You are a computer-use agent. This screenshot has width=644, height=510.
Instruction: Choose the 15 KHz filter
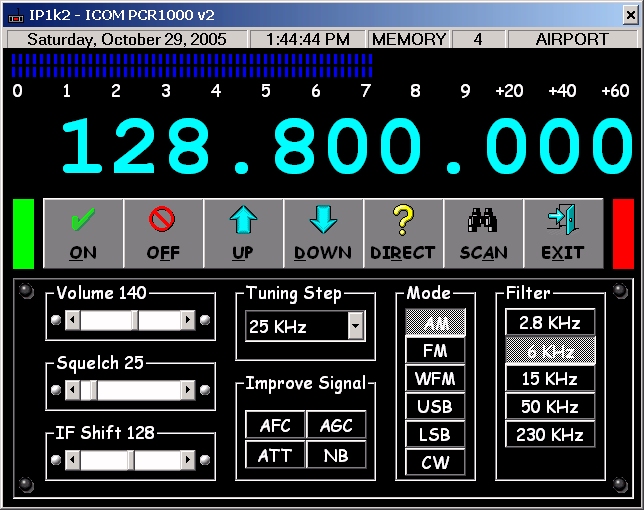550,378
